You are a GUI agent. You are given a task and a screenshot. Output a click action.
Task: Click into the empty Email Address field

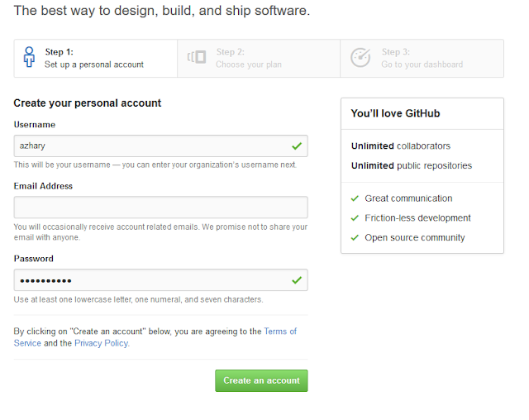click(x=160, y=208)
